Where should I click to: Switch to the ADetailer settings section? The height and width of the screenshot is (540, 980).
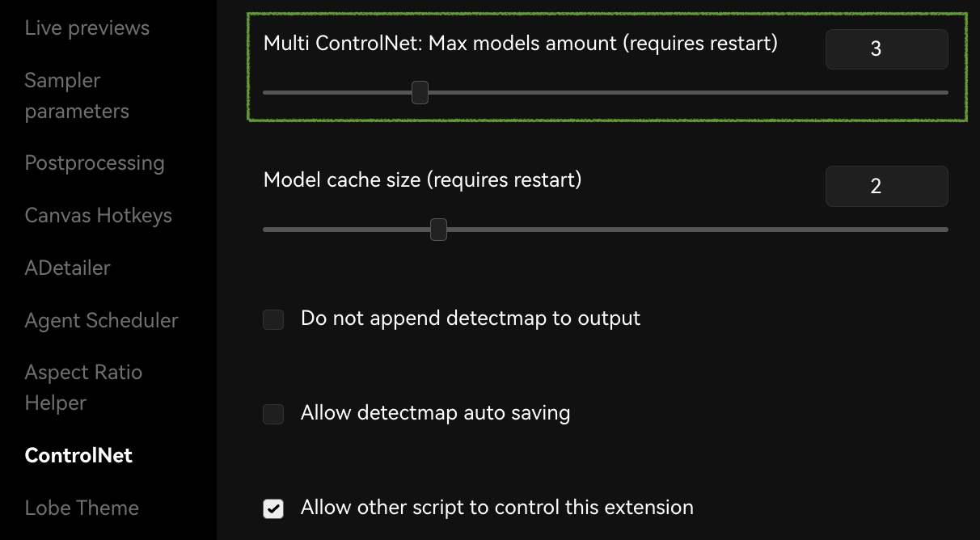click(x=68, y=268)
